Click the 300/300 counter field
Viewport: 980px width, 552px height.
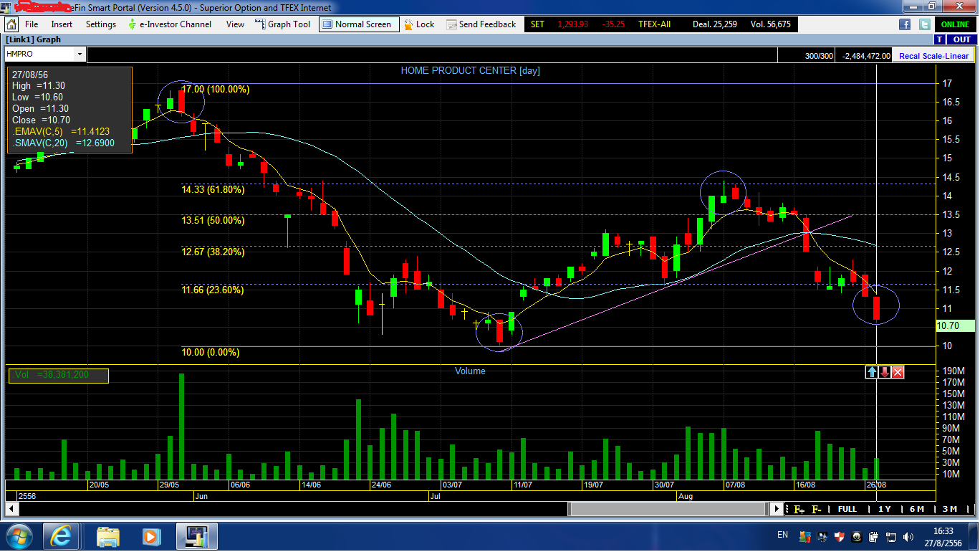(807, 56)
